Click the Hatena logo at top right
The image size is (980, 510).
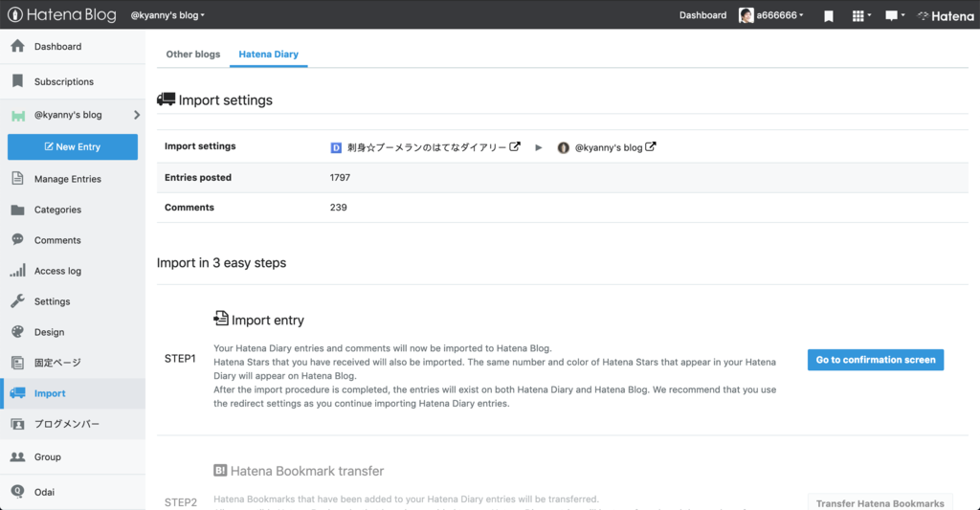click(x=945, y=16)
